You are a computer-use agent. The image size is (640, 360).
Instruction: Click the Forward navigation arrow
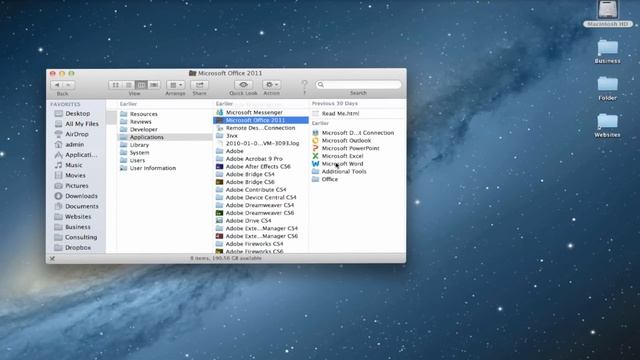pyautogui.click(x=69, y=85)
